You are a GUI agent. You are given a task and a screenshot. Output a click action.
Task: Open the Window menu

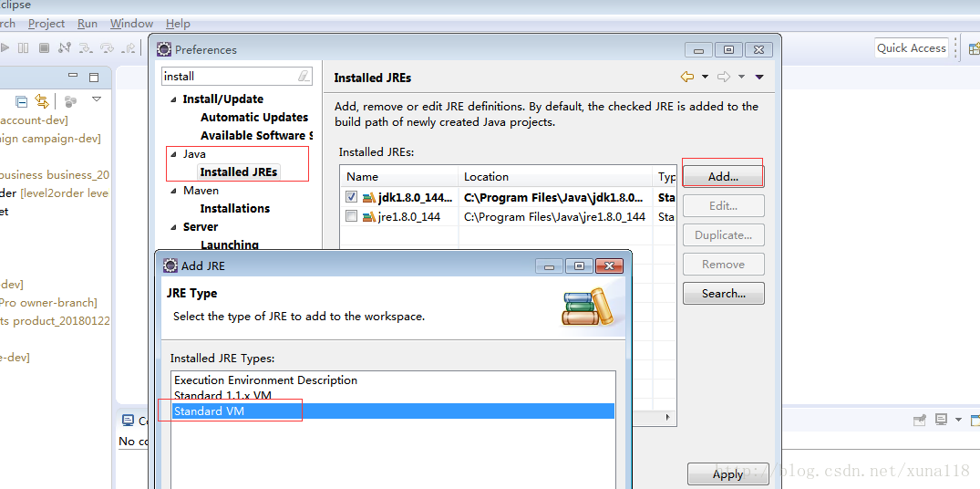pyautogui.click(x=131, y=23)
